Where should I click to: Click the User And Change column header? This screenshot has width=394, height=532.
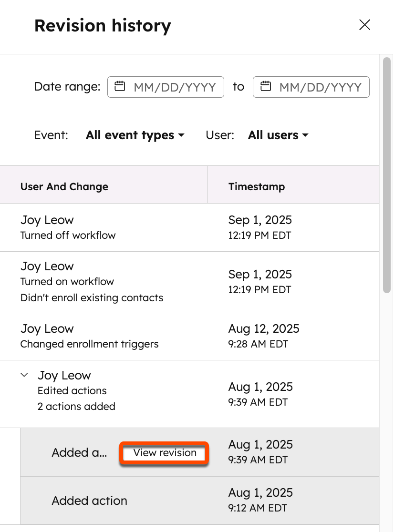[64, 186]
